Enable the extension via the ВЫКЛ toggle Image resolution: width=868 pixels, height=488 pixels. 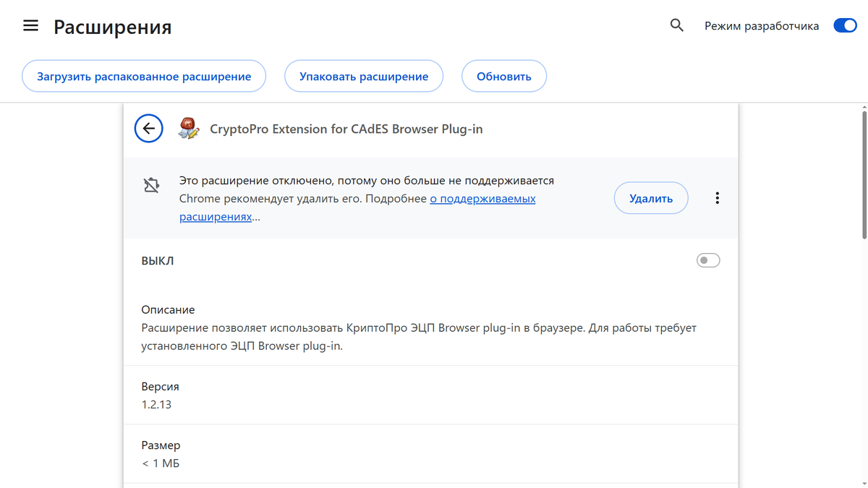707,260
